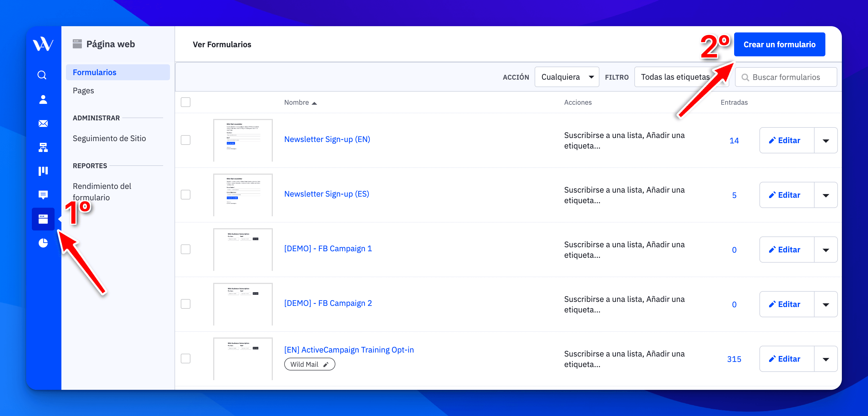Open Contacts person icon in sidebar
The image size is (868, 416).
(x=43, y=99)
